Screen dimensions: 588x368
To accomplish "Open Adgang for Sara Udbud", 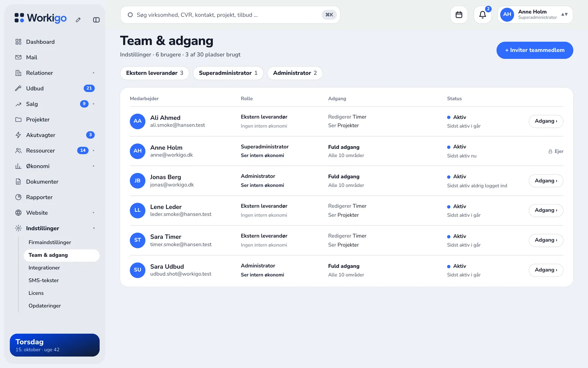I will pos(546,270).
